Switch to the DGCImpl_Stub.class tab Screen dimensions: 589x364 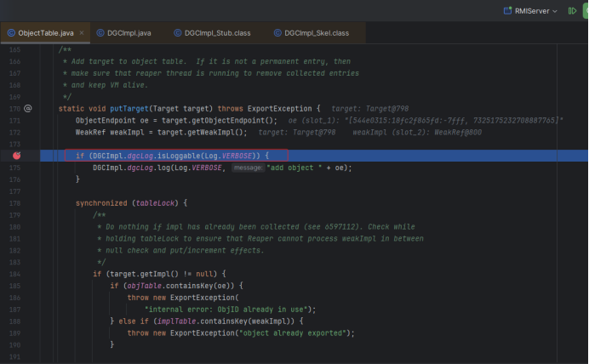[219, 33]
